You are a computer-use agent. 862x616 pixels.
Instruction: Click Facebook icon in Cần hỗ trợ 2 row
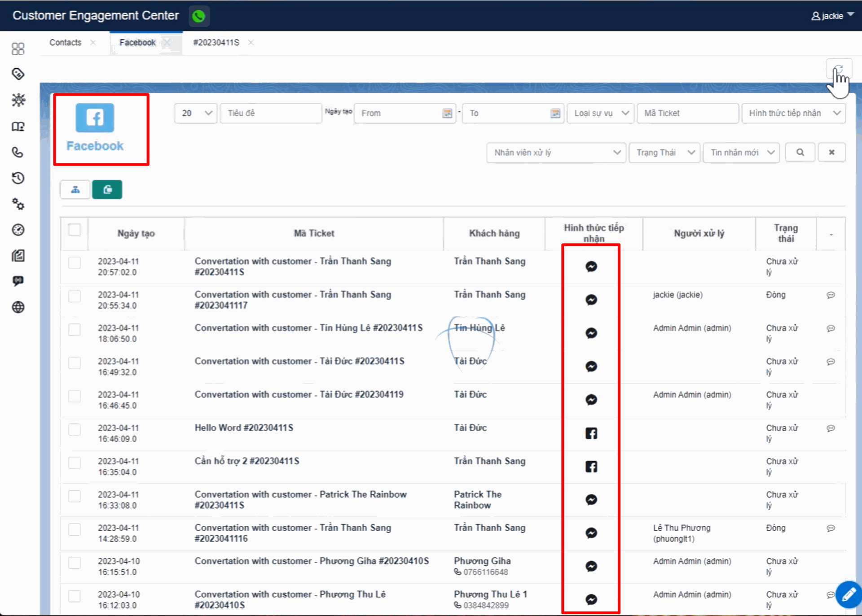pyautogui.click(x=591, y=467)
